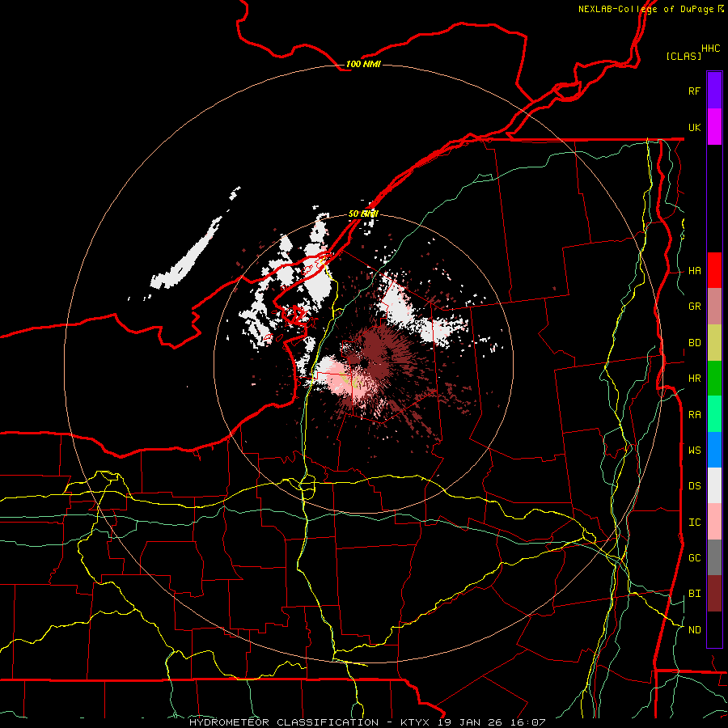Click the RA light green legend swatch

[714, 414]
